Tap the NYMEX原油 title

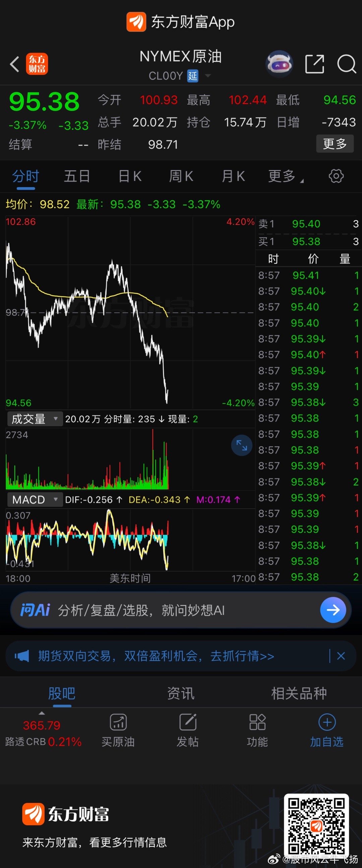(181, 57)
